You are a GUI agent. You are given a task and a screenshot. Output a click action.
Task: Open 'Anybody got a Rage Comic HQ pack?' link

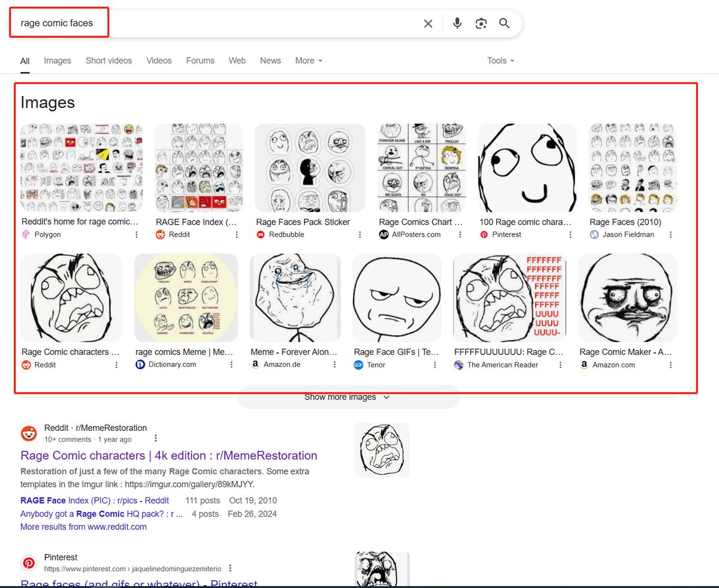(x=101, y=514)
